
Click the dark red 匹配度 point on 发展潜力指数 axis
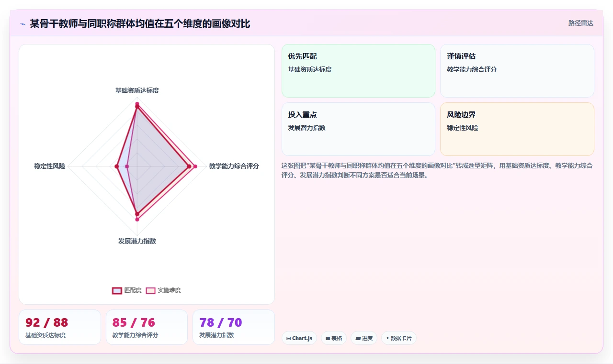click(x=137, y=213)
